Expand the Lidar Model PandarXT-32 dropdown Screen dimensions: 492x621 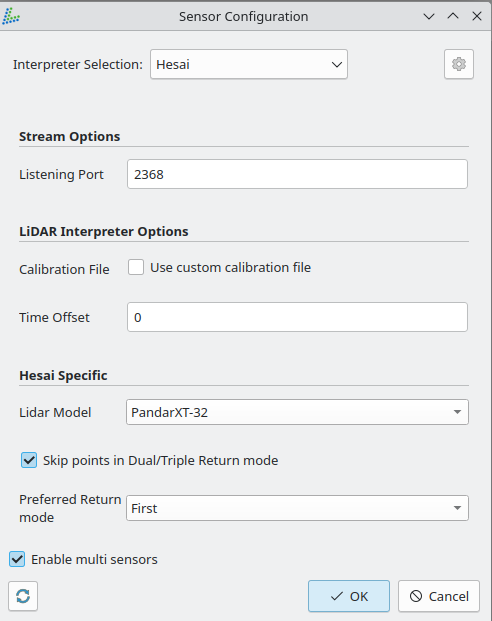(297, 412)
